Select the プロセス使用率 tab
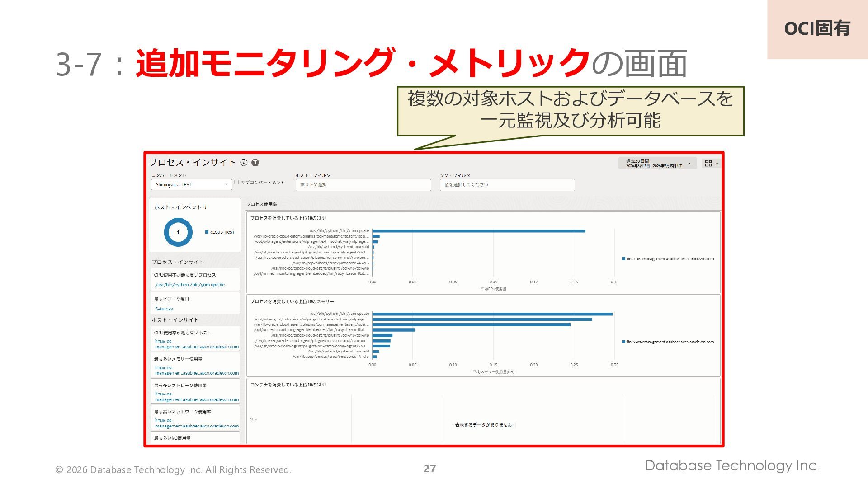Image resolution: width=868 pixels, height=488 pixels. click(x=262, y=204)
